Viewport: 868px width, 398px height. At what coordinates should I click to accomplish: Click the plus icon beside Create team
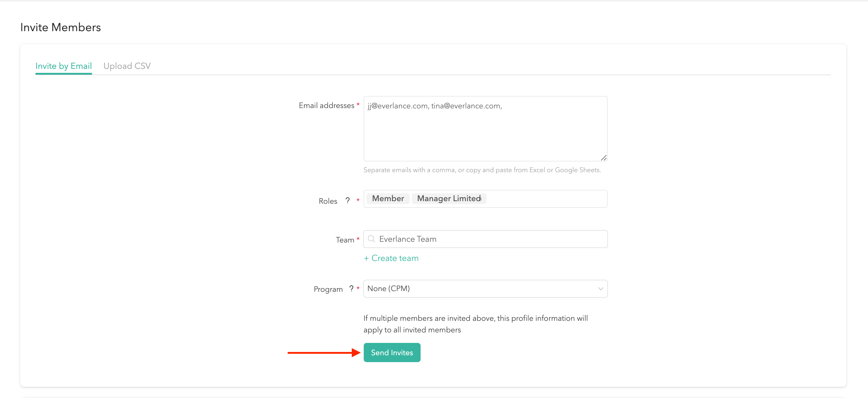(x=366, y=258)
